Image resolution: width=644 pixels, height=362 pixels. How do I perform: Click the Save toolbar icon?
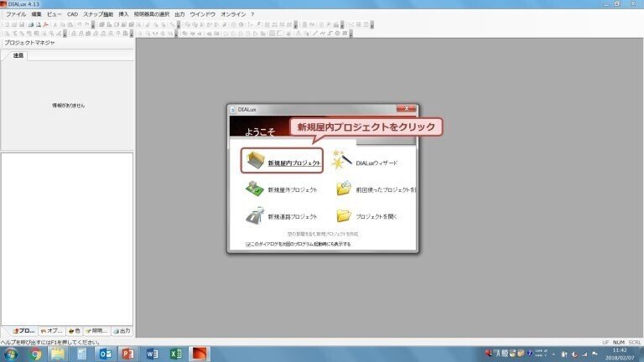[22, 24]
